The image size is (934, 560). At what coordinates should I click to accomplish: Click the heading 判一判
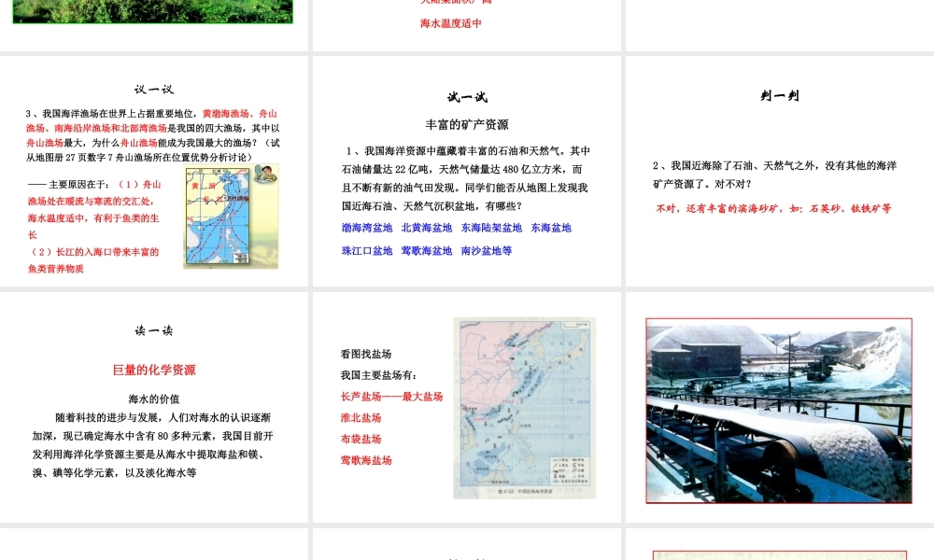click(780, 95)
